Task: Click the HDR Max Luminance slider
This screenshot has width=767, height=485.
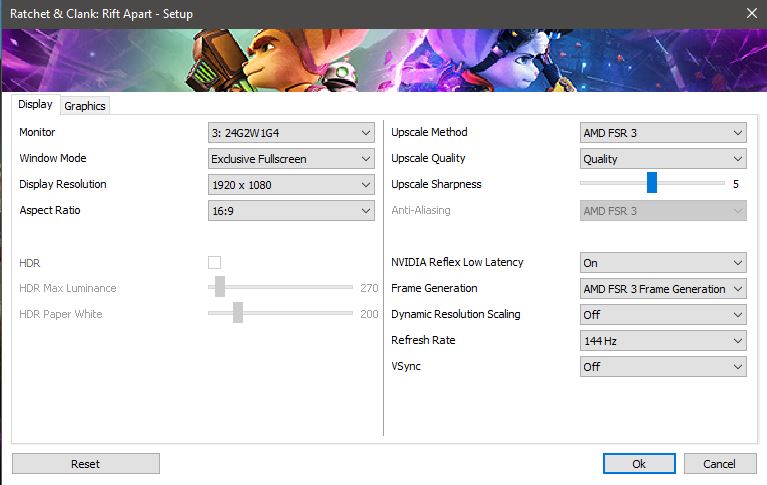Action: (280, 287)
